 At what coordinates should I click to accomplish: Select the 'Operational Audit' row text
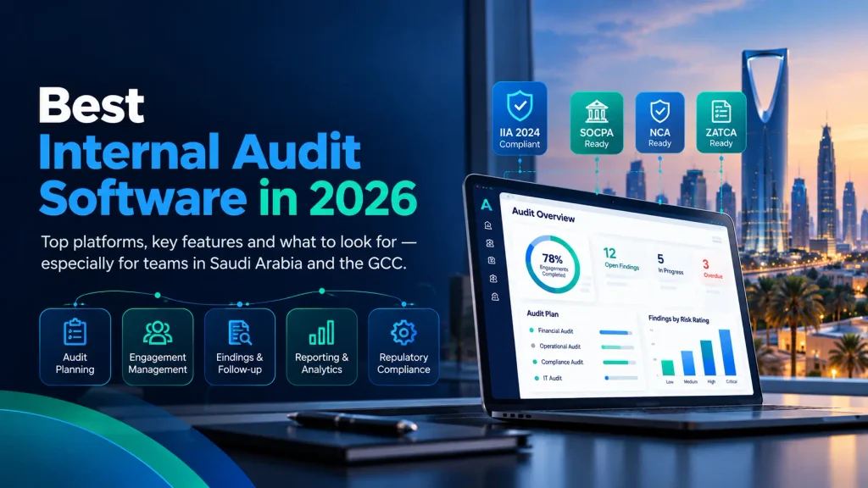[560, 347]
